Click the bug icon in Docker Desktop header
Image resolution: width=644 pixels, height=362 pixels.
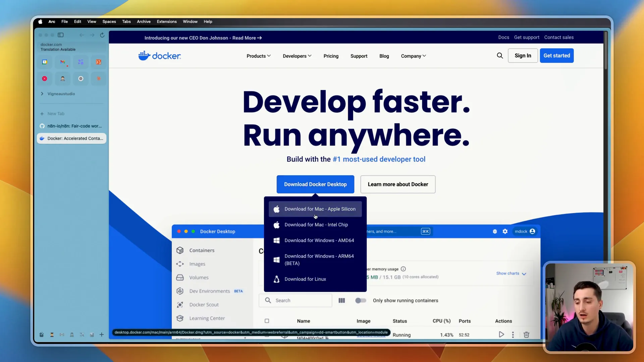[x=495, y=231]
